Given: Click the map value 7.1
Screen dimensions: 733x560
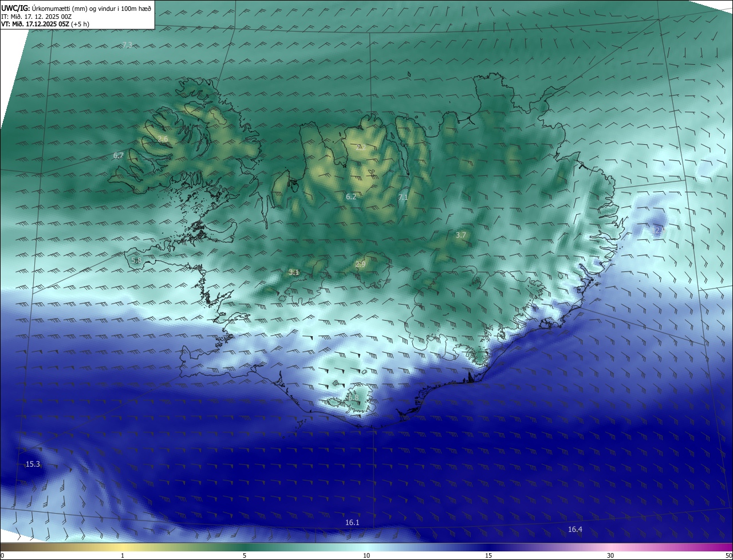Looking at the screenshot, I should coord(403,197).
